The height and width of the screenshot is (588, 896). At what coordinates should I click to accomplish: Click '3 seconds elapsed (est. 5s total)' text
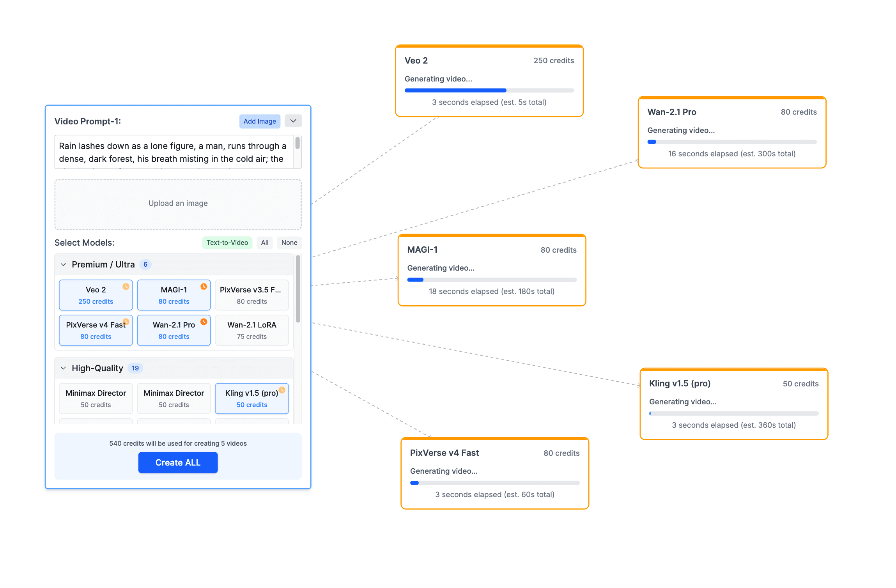tap(489, 102)
